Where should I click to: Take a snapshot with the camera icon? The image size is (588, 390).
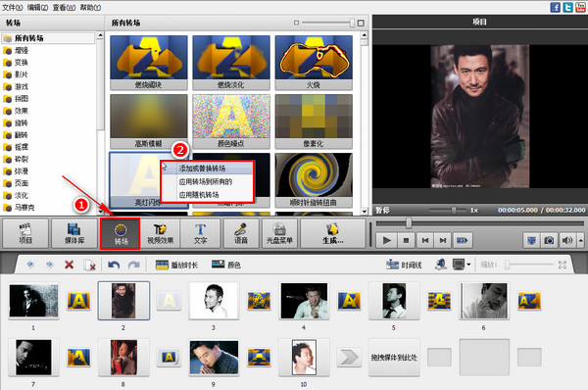(x=549, y=240)
